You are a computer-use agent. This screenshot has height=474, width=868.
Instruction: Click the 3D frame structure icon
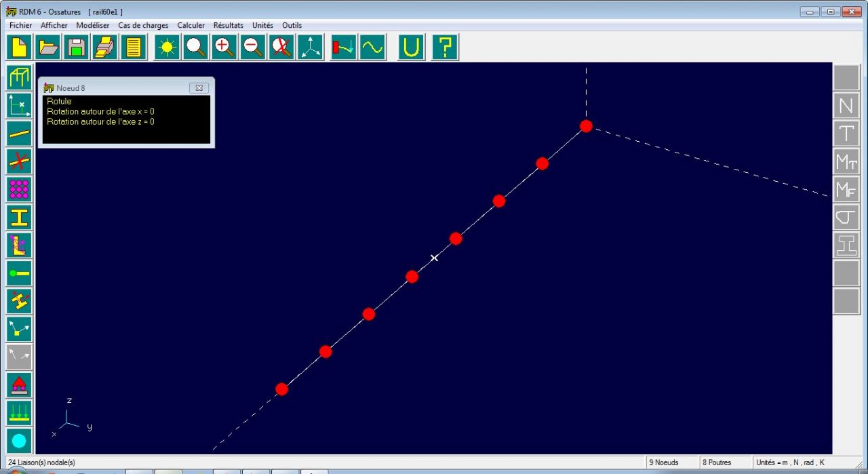click(19, 77)
